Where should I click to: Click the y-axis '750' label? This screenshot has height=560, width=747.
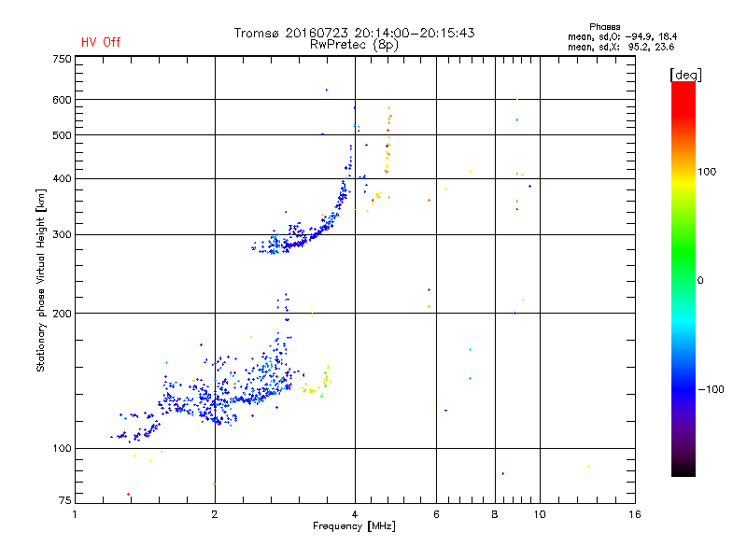coord(63,59)
